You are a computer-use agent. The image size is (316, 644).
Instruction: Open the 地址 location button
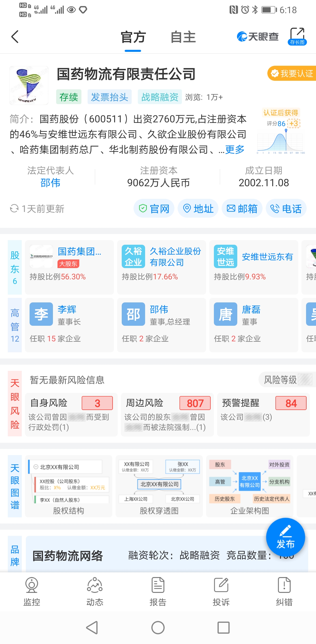click(x=198, y=208)
